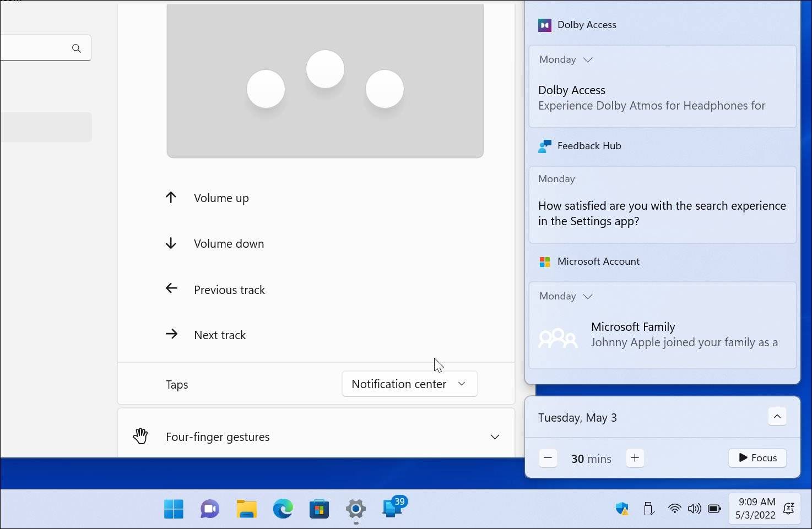Open the Taps action dropdown showing Notification center

409,384
